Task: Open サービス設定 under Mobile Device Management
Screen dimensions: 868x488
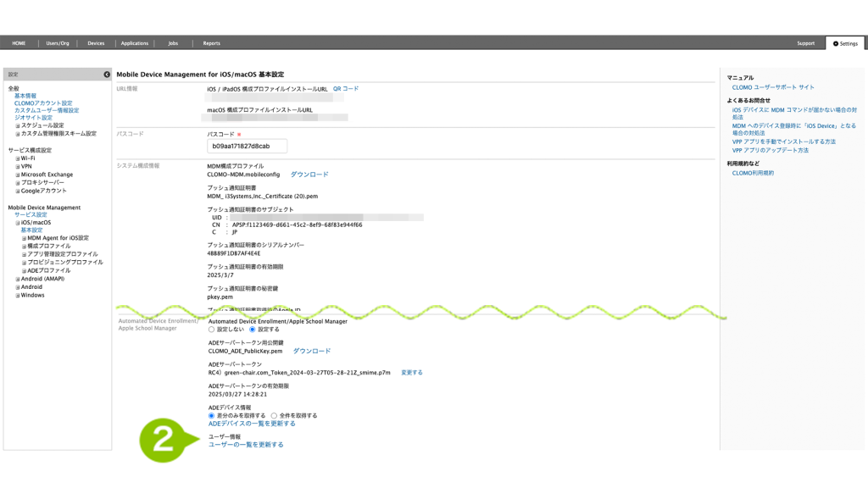Action: (31, 214)
